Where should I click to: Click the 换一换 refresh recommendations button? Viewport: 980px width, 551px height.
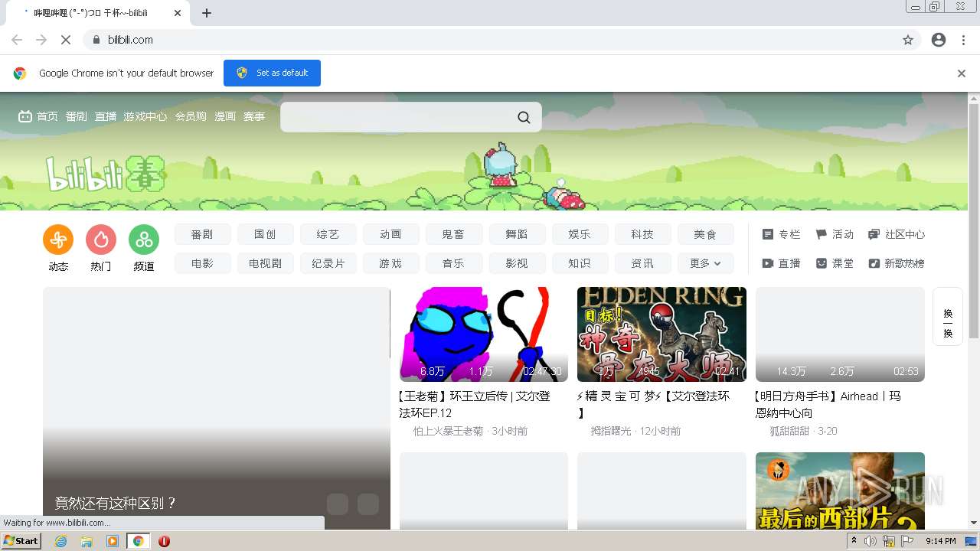click(948, 316)
